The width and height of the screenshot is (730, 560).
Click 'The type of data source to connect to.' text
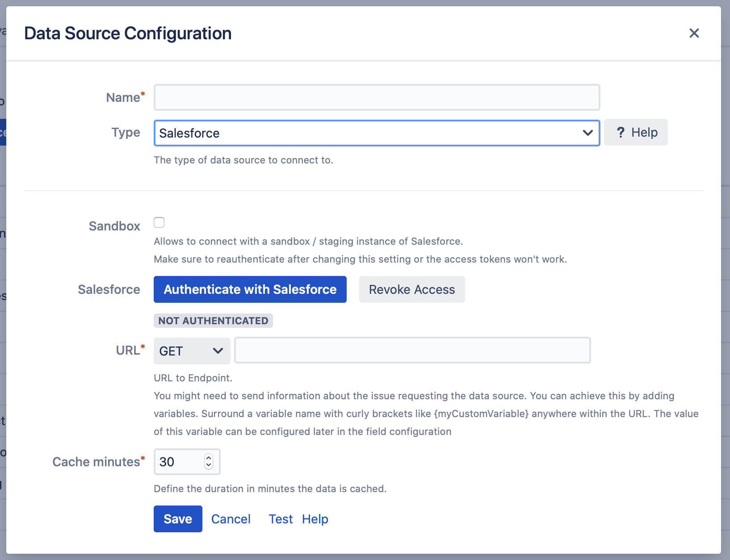coord(243,160)
